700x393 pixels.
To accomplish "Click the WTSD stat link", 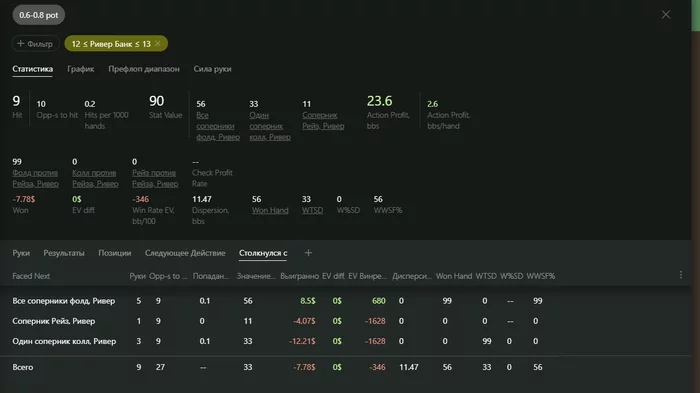I will click(312, 210).
